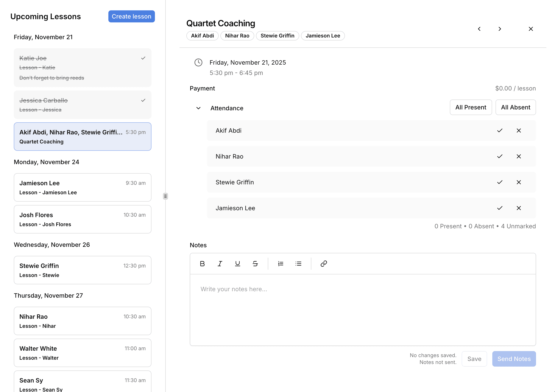Open Josh Flores 10:30 am lesson
This screenshot has height=392, width=555.
(x=83, y=219)
